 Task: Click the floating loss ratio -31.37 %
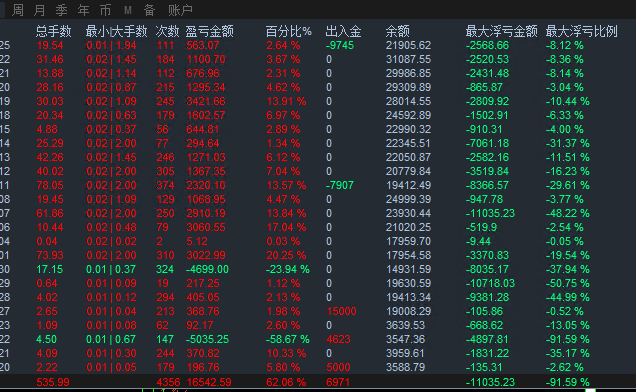click(x=567, y=143)
